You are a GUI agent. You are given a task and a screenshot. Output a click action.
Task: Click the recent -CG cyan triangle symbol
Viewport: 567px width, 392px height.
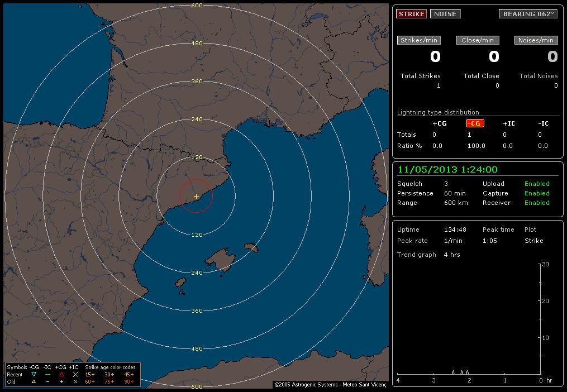pyautogui.click(x=34, y=374)
